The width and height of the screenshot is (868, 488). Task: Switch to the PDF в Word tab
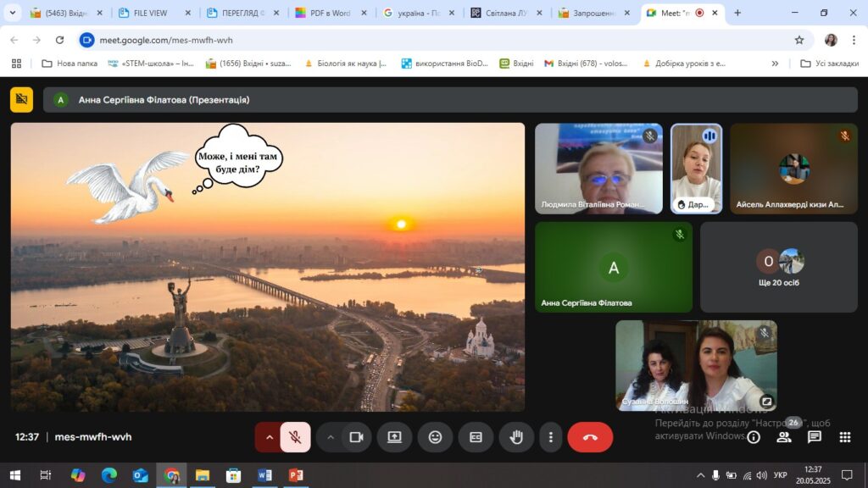point(329,14)
